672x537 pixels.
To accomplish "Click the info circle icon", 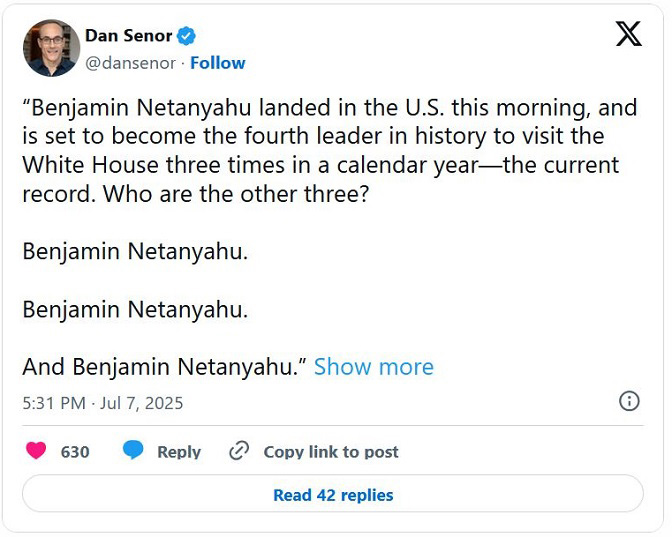I will pos(629,401).
